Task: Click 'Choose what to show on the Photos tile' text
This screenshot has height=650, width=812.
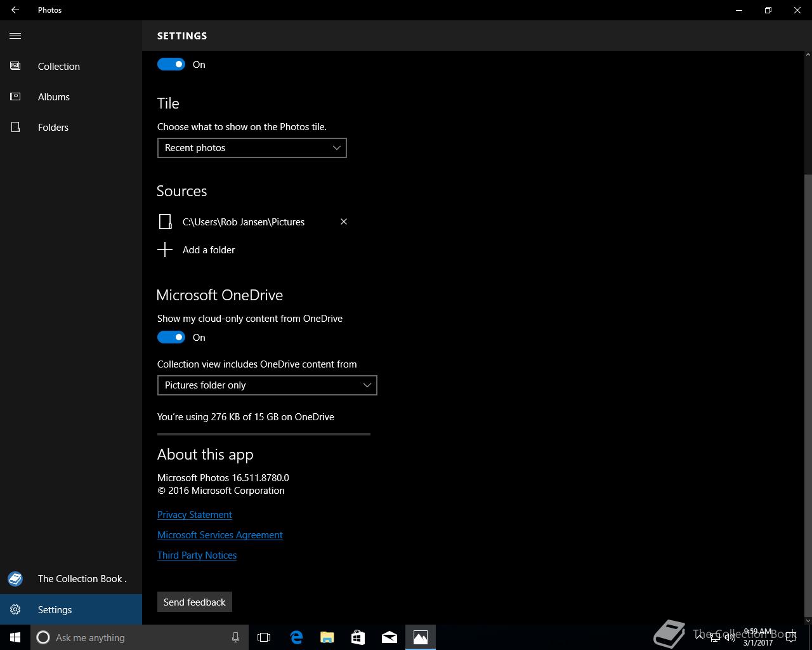Action: pos(242,126)
